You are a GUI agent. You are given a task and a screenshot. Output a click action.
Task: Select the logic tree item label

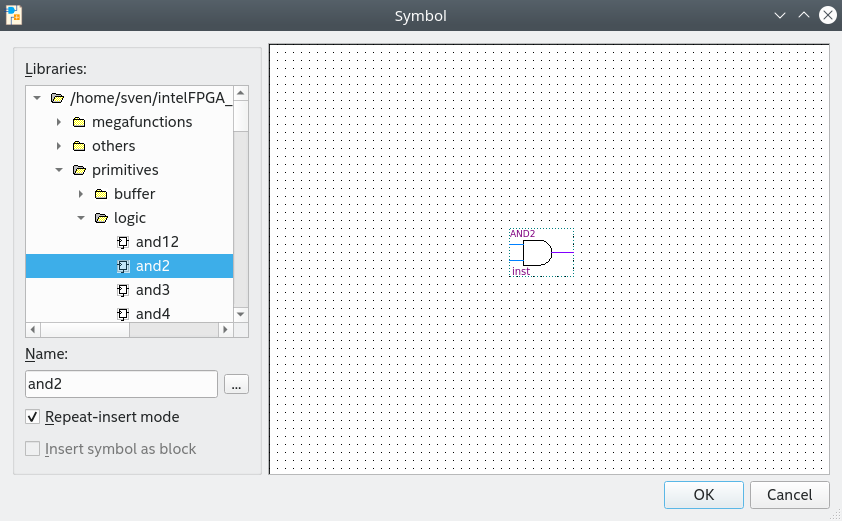(x=130, y=218)
